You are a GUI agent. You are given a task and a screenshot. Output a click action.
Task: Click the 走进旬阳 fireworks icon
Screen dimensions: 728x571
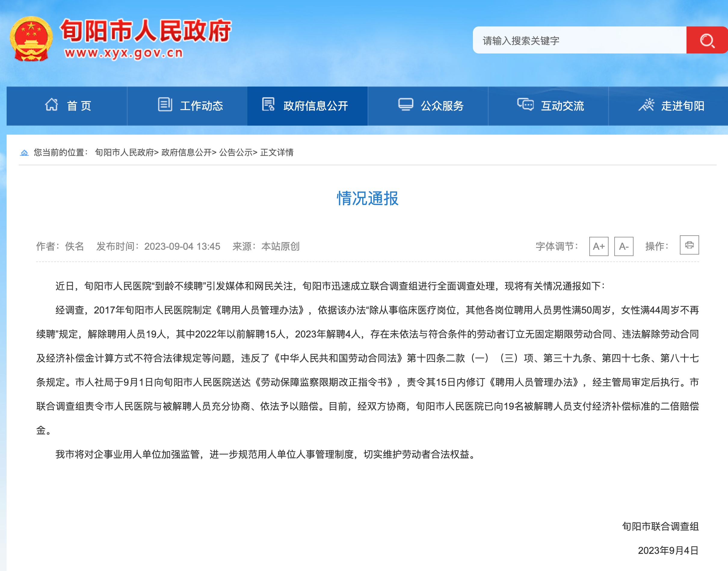pos(646,105)
